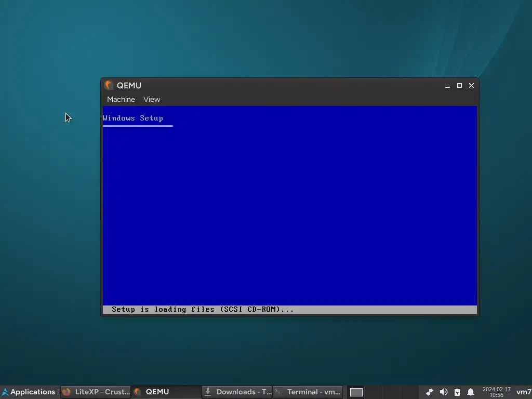Open the vm7 user menu in panel
Image resolution: width=532 pixels, height=399 pixels.
click(524, 392)
